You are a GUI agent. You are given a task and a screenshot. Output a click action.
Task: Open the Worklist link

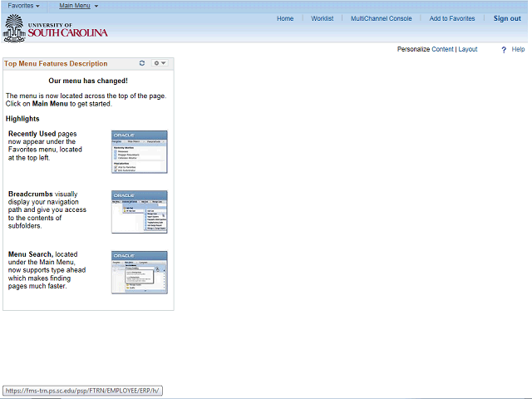322,18
